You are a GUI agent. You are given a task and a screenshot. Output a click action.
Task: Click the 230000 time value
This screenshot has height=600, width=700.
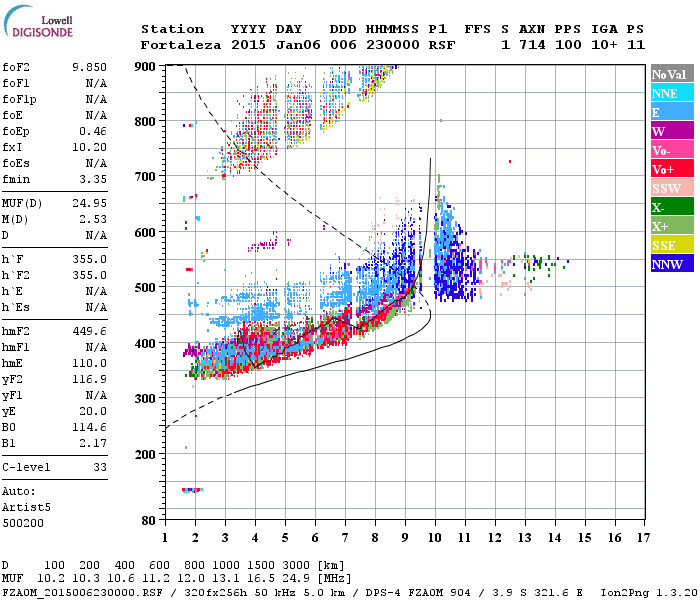[x=393, y=45]
